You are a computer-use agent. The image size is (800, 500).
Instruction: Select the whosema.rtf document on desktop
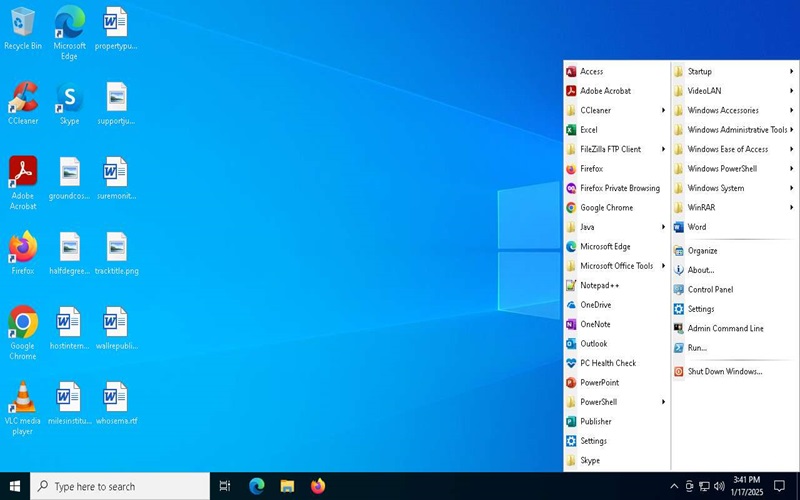[x=116, y=404]
